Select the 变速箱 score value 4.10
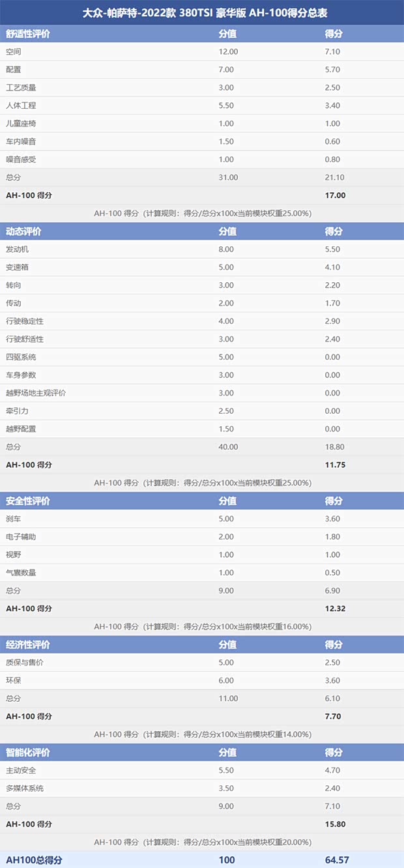The width and height of the screenshot is (404, 868). pyautogui.click(x=332, y=267)
